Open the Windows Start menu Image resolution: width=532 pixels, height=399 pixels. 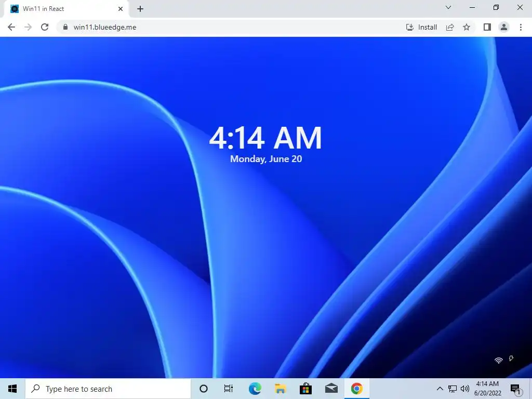tap(12, 389)
